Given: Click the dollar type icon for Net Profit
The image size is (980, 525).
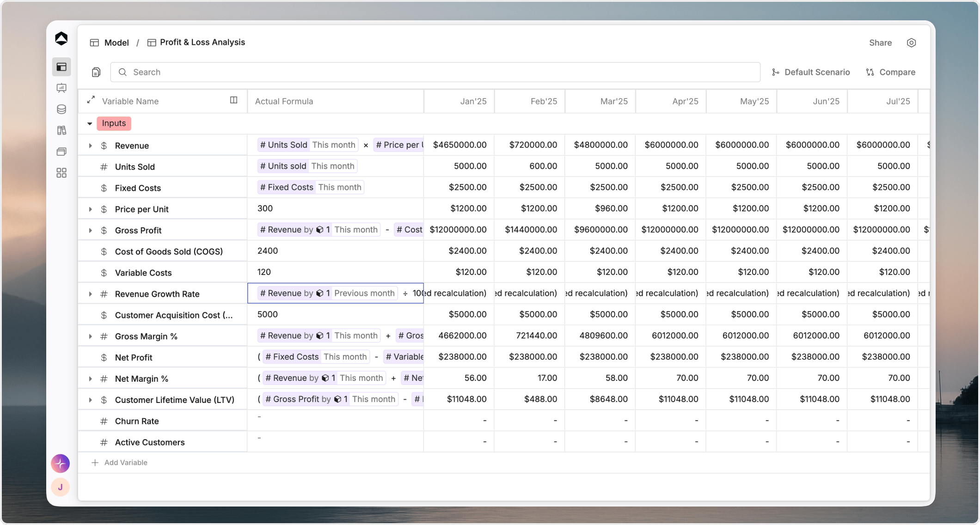Looking at the screenshot, I should (104, 357).
